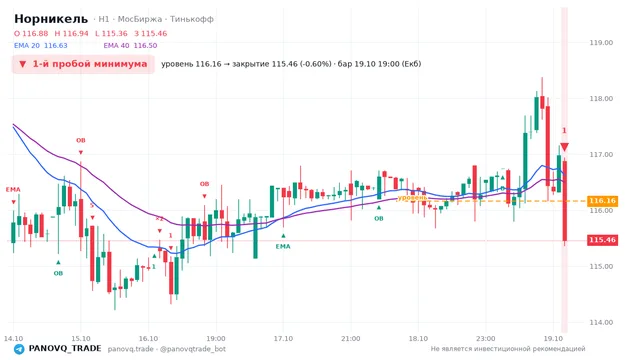The image size is (640, 360).
Task: Click the '1-й пробой минимума' badge
Action: 83,64
